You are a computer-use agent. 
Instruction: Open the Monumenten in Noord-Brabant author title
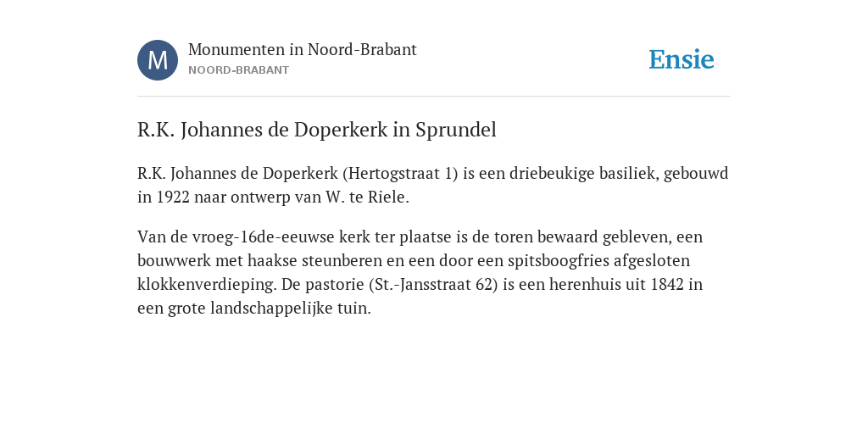click(x=303, y=50)
